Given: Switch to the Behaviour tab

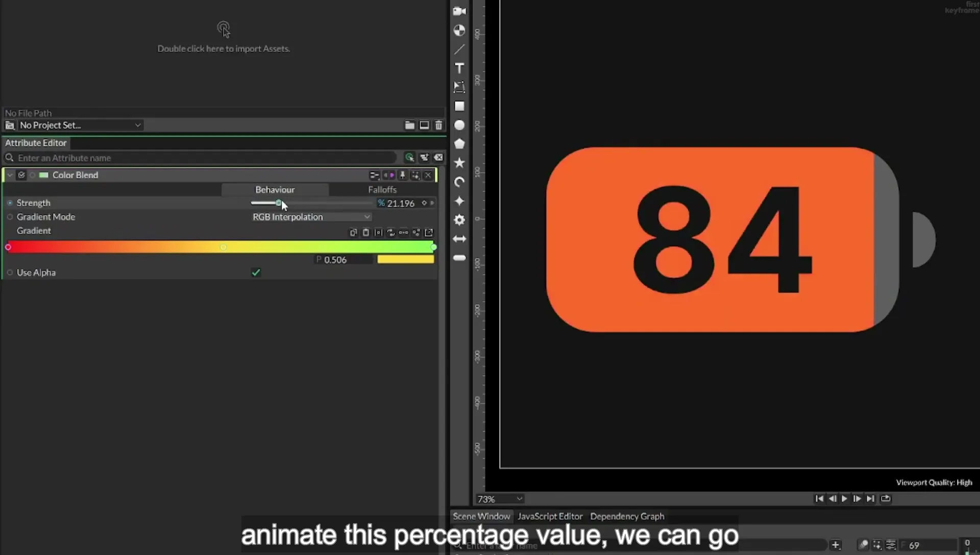Looking at the screenshot, I should pyautogui.click(x=275, y=190).
